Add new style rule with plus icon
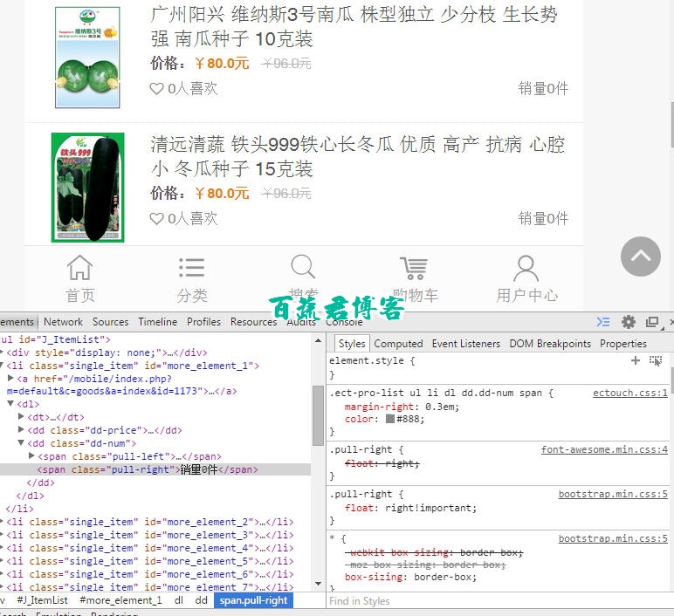The width and height of the screenshot is (674, 616). pyautogui.click(x=636, y=360)
